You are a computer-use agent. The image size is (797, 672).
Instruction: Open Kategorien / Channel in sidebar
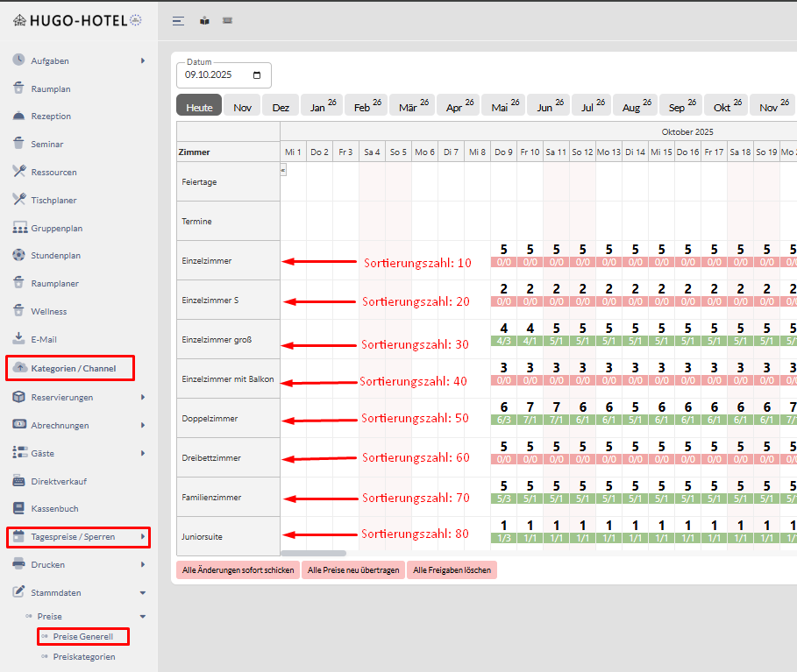[73, 369]
